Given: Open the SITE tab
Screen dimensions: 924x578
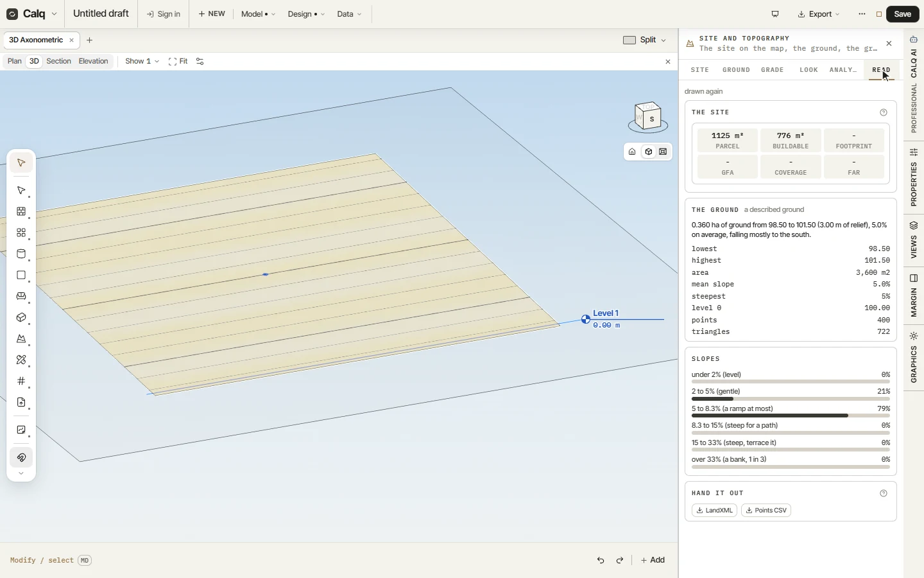Looking at the screenshot, I should coord(700,70).
